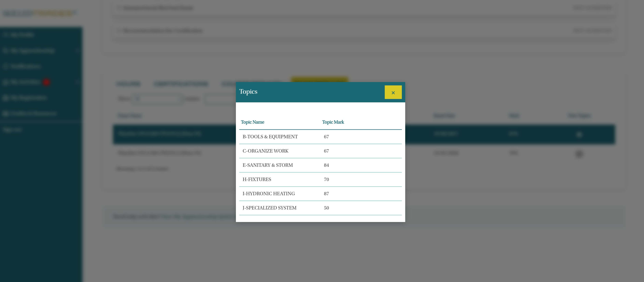The width and height of the screenshot is (644, 282).
Task: Open My Registration in the sidebar
Action: 28,98
